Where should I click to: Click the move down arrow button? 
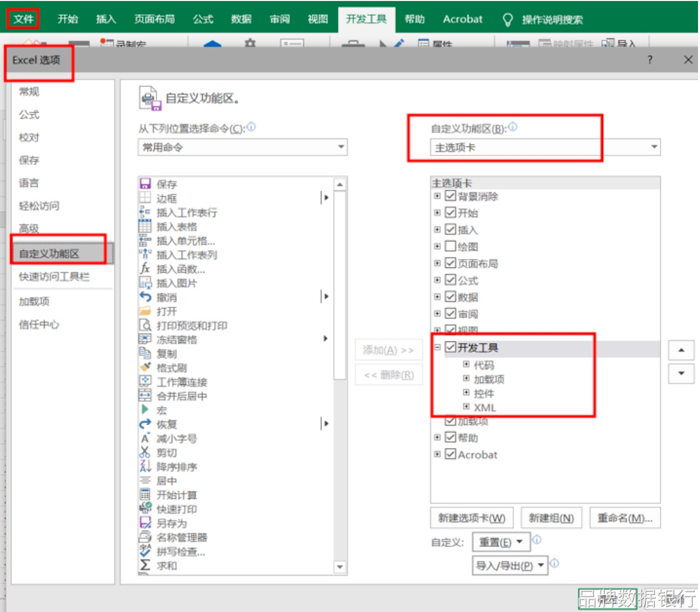(x=681, y=374)
